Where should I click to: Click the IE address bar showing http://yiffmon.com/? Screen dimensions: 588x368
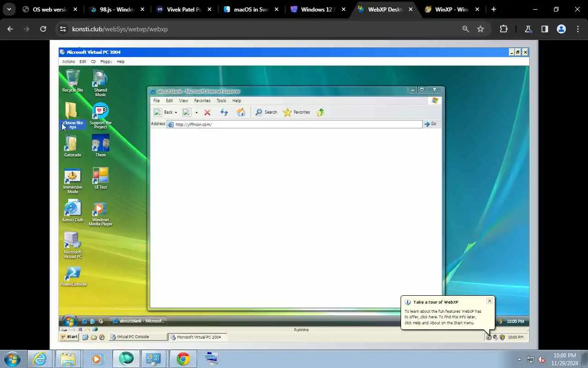coord(294,124)
